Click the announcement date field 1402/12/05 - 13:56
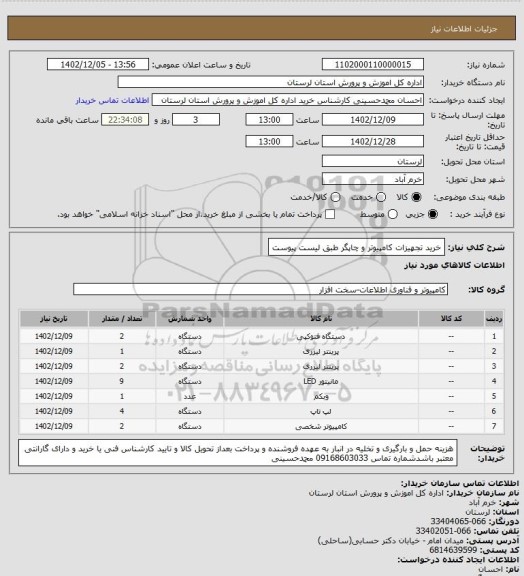The image size is (524, 576). (x=98, y=64)
